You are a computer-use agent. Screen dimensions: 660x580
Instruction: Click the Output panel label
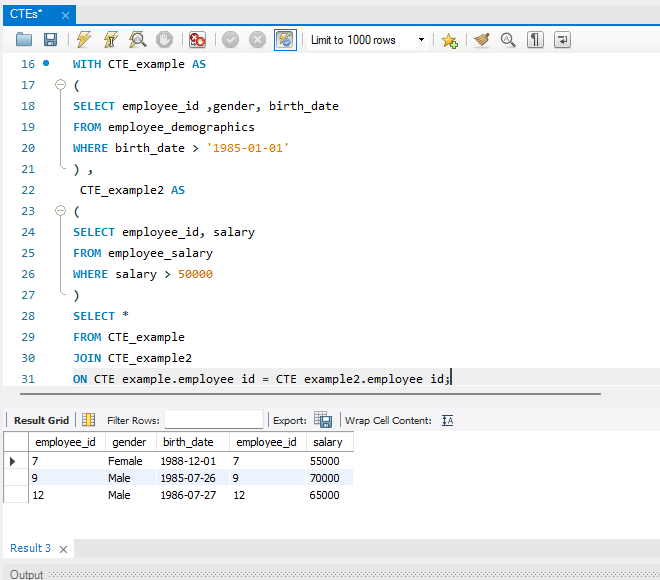(x=26, y=574)
